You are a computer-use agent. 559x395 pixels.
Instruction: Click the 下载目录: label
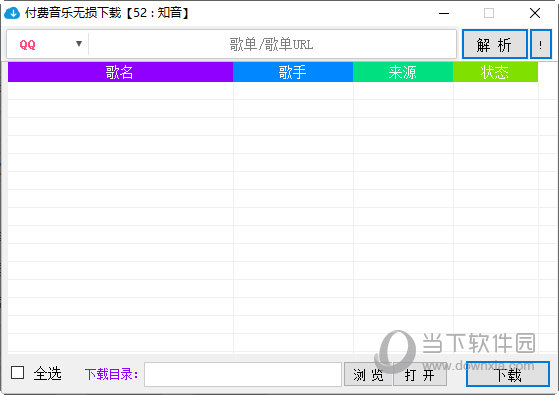tap(112, 374)
